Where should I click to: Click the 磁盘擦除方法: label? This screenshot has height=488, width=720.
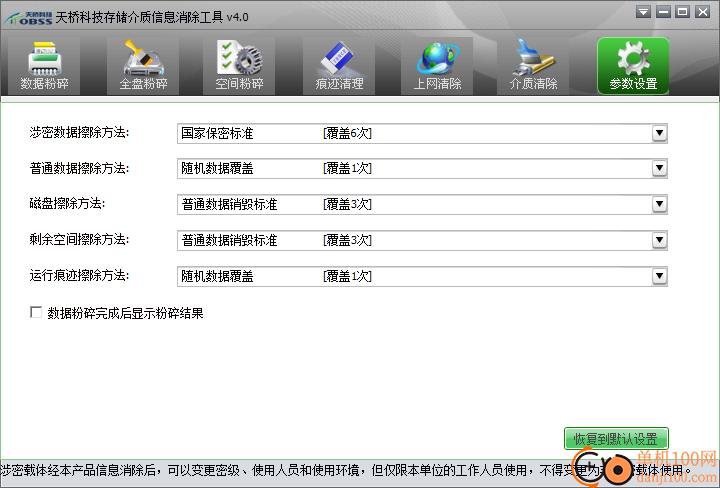[x=68, y=203]
